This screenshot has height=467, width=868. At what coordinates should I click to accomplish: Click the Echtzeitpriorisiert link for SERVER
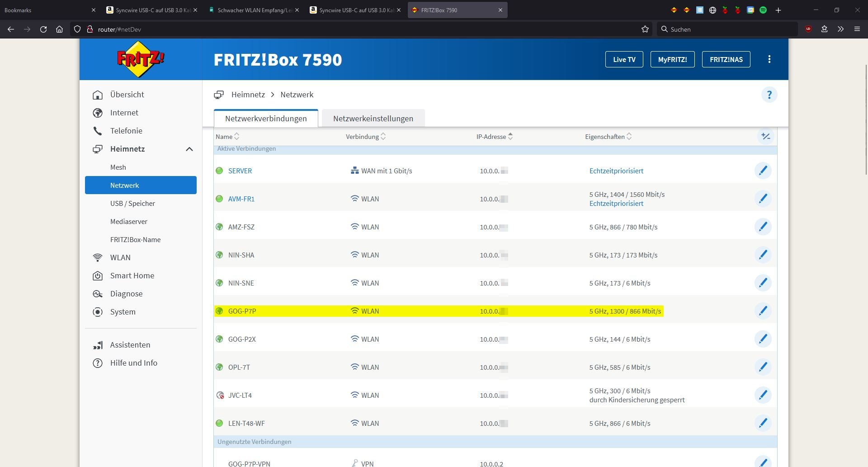click(616, 171)
